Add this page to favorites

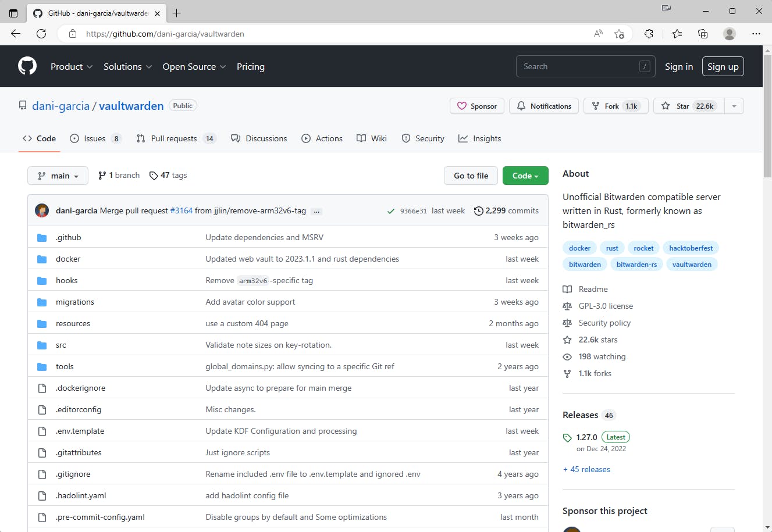619,34
